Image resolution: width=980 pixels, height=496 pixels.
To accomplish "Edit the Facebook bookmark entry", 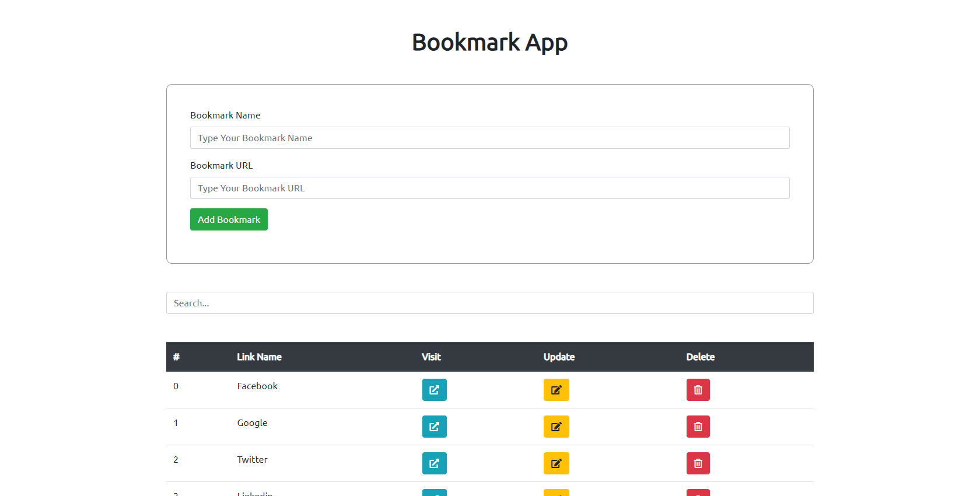I will (556, 390).
